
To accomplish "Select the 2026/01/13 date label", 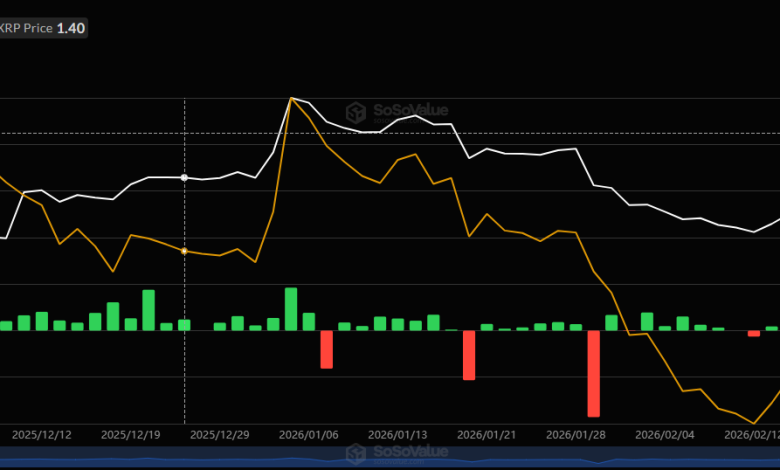I will 398,435.
